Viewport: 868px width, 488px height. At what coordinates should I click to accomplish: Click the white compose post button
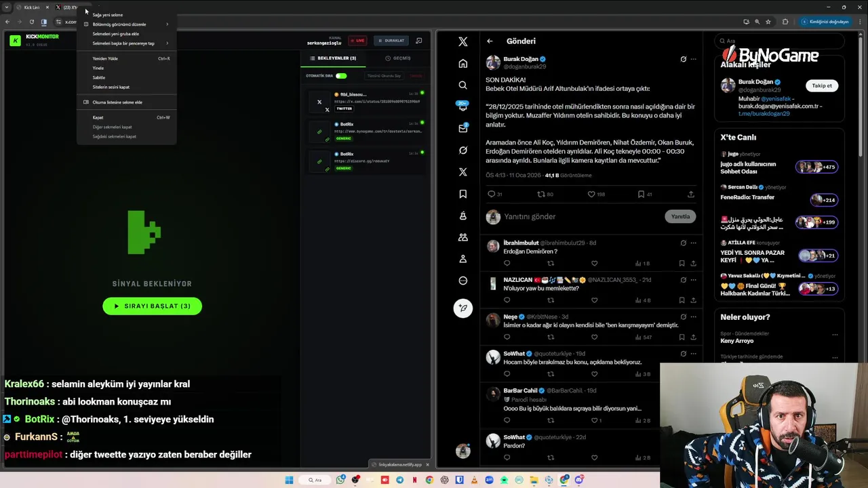(x=462, y=308)
